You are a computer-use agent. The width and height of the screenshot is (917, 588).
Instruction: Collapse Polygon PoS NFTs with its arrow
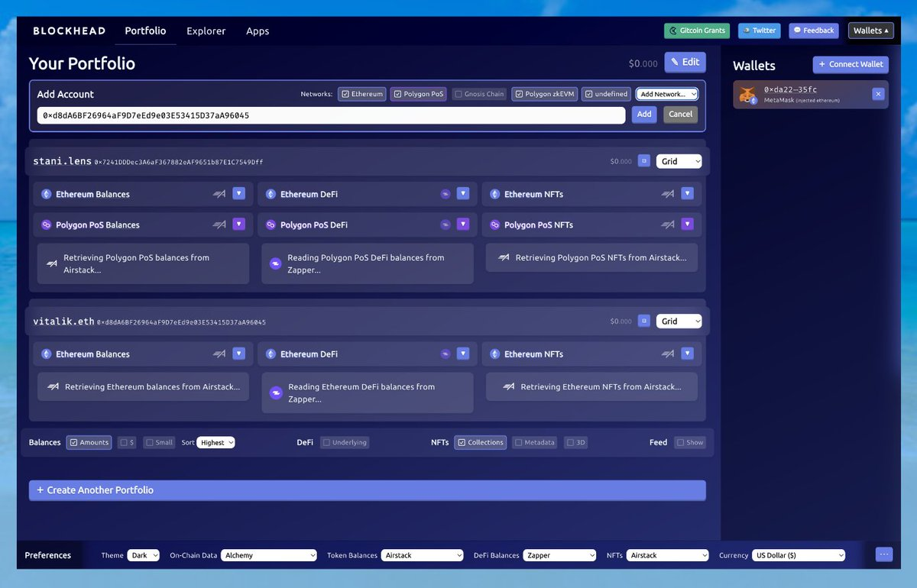pos(687,225)
